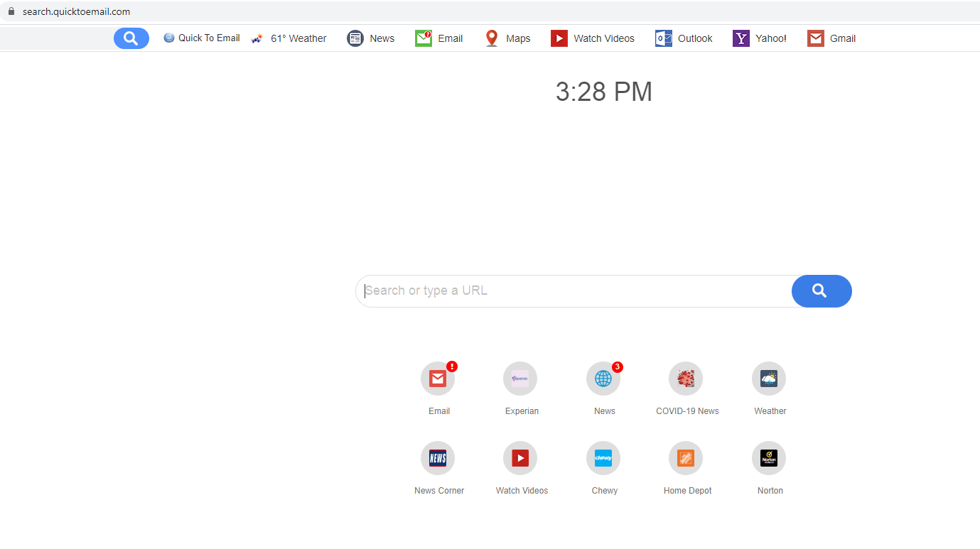Click the address bar URL search.quicktoemail.com
Image resolution: width=980 pixels, height=549 pixels.
tap(76, 11)
